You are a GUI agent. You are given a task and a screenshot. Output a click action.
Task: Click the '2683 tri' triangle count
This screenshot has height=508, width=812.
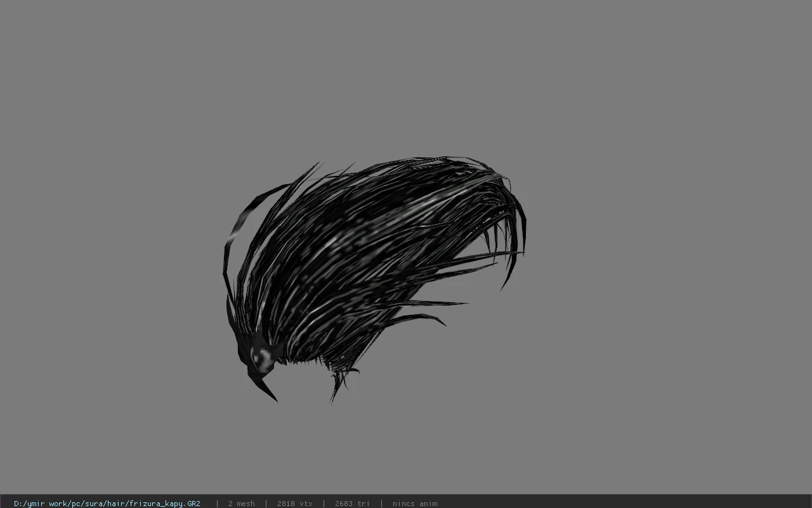352,504
